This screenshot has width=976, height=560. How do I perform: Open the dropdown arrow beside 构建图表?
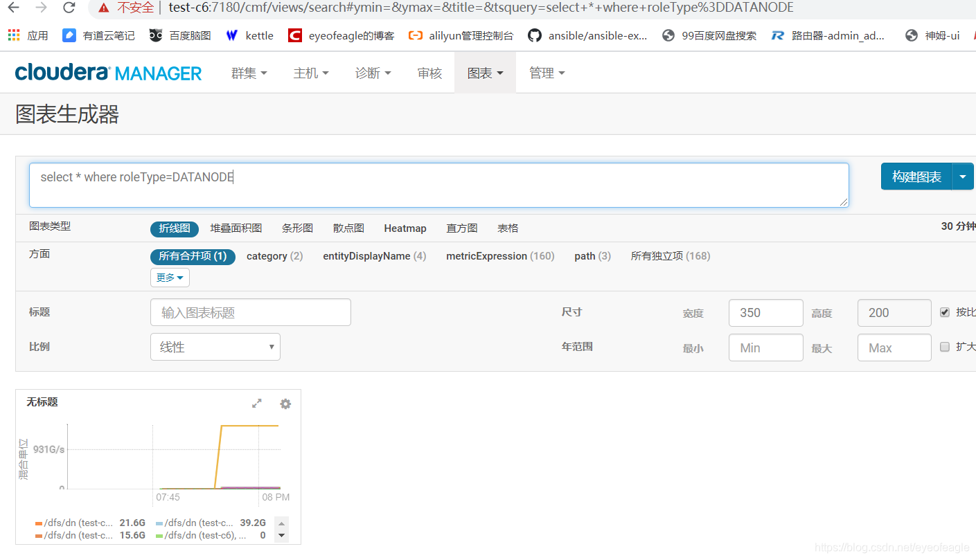(963, 177)
